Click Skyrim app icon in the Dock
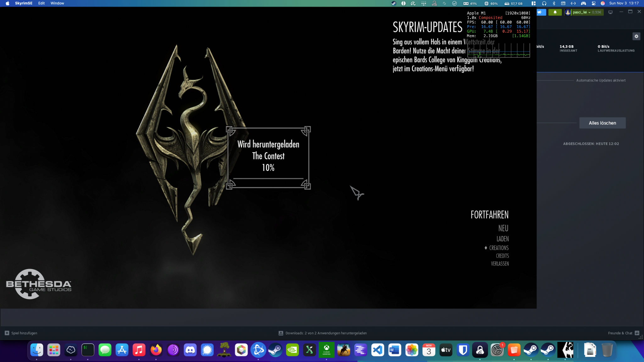This screenshot has width=644, height=362. 565,350
